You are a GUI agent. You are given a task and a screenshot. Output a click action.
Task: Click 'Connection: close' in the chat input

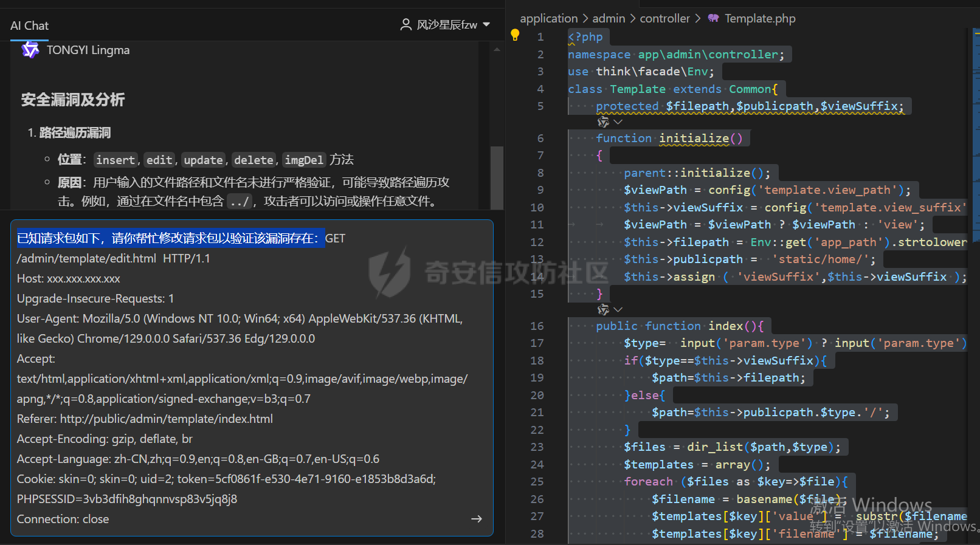tap(63, 519)
